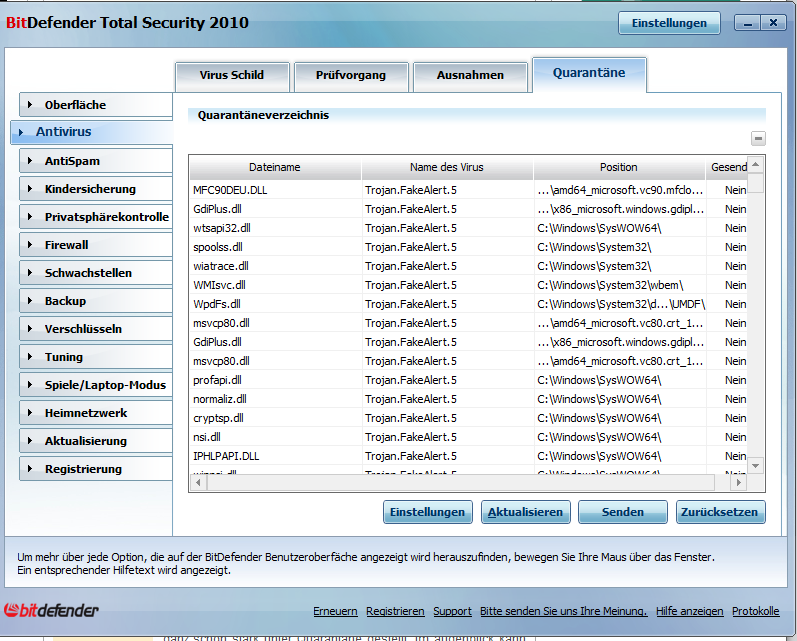Expand the Schwachstellen arrow icon
The width and height of the screenshot is (797, 641).
(30, 272)
